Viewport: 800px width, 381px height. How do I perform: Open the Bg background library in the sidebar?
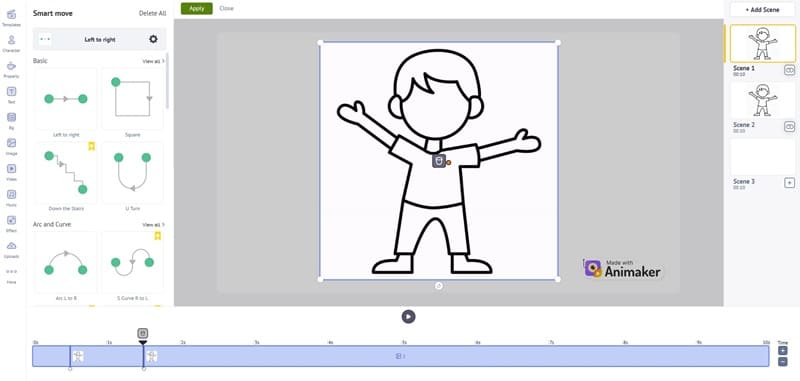click(11, 120)
